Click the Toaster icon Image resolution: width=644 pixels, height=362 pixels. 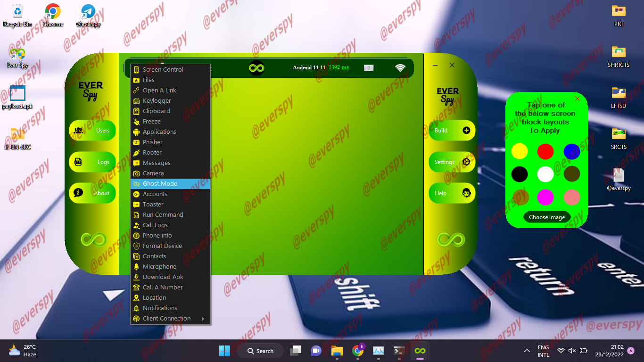[136, 204]
